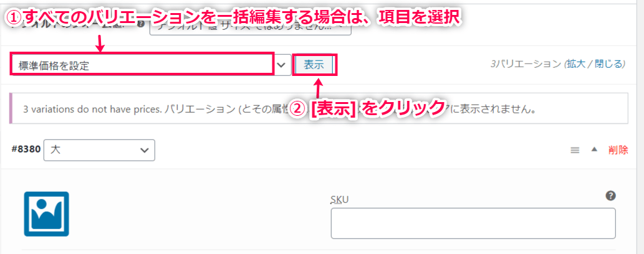This screenshot has height=254, width=644.
Task: Click the 3バリエーション count text
Action: 527,64
